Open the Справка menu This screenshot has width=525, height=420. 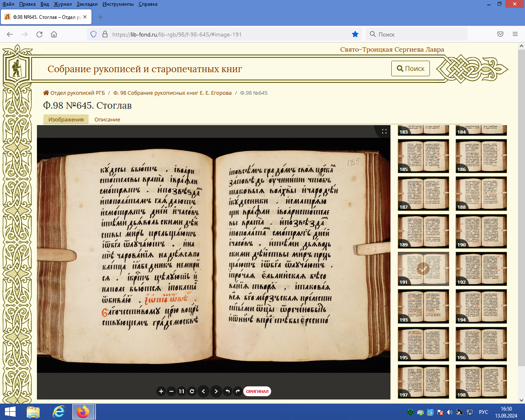148,4
